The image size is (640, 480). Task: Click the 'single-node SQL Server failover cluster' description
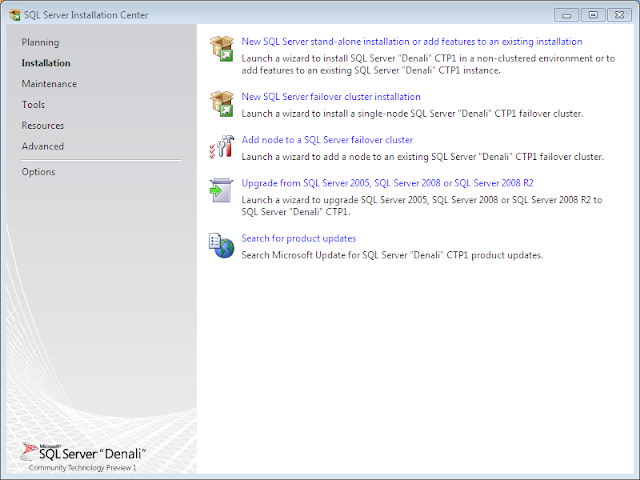pyautogui.click(x=412, y=113)
